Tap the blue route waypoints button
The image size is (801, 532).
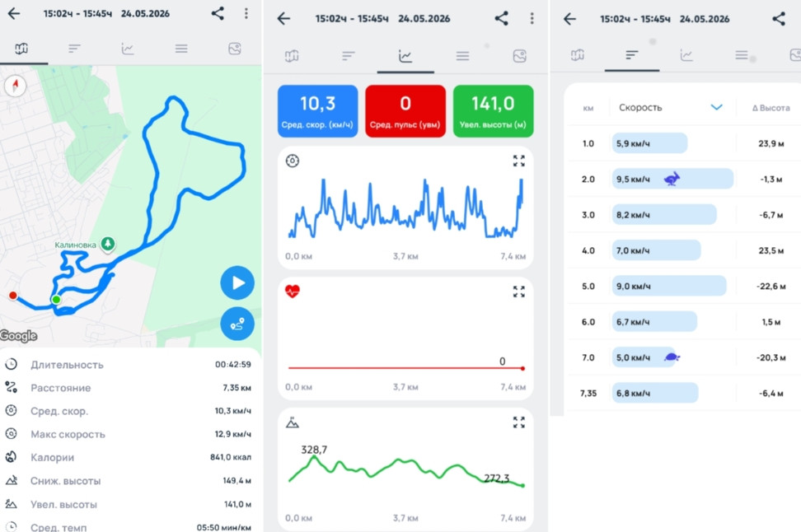pyautogui.click(x=237, y=324)
